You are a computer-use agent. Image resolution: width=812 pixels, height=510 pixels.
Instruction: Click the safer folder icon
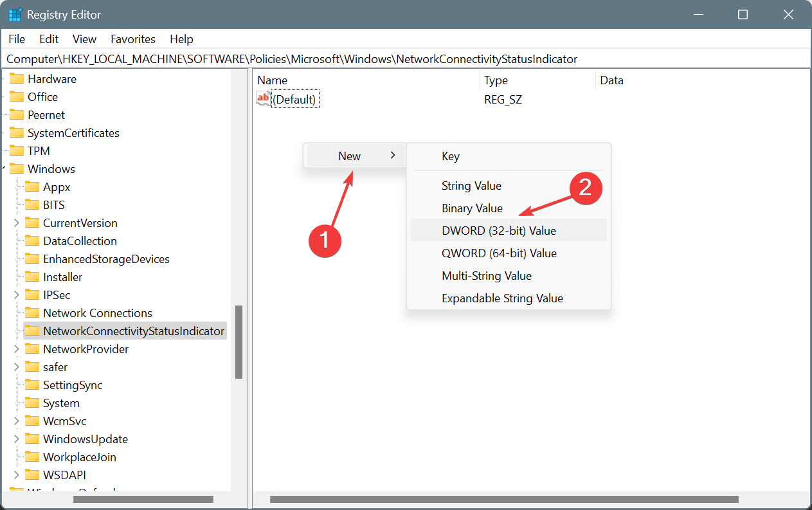[32, 367]
